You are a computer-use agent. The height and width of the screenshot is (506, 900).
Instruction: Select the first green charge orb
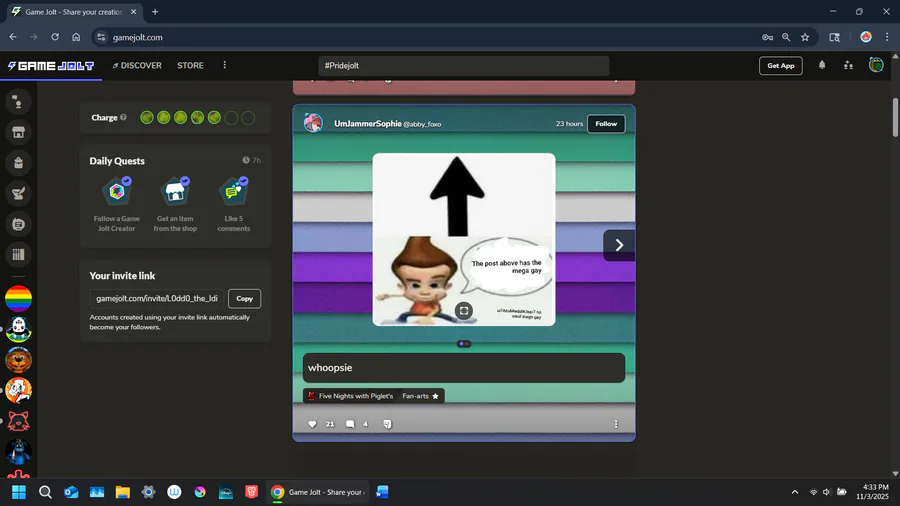coord(147,118)
